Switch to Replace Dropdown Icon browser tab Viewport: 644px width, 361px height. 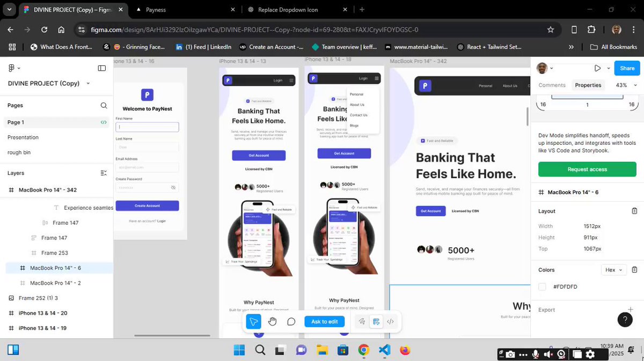pyautogui.click(x=297, y=10)
